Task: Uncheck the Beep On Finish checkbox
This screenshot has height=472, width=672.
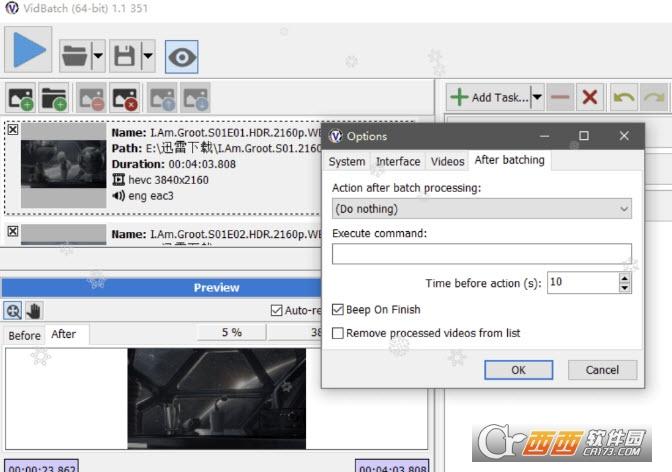Action: 338,310
